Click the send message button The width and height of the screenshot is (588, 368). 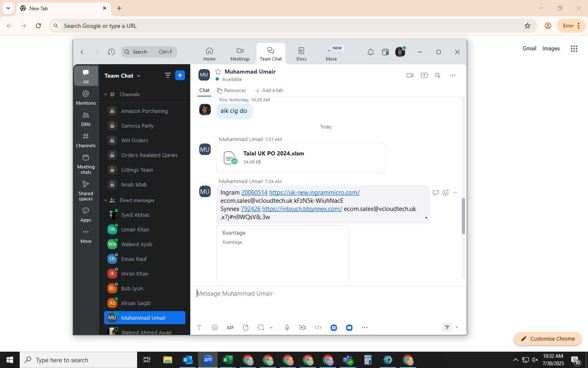tap(447, 327)
